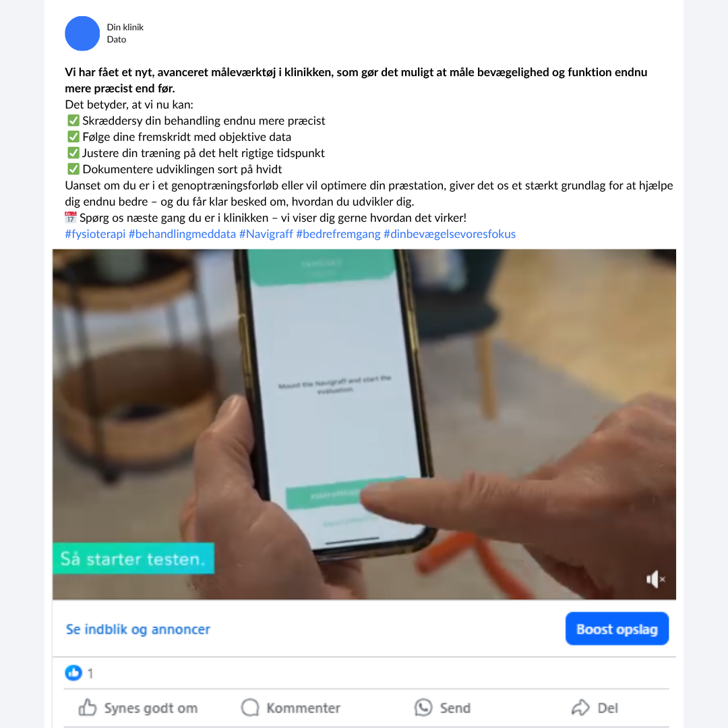Open the Din klinik page name

click(x=125, y=27)
